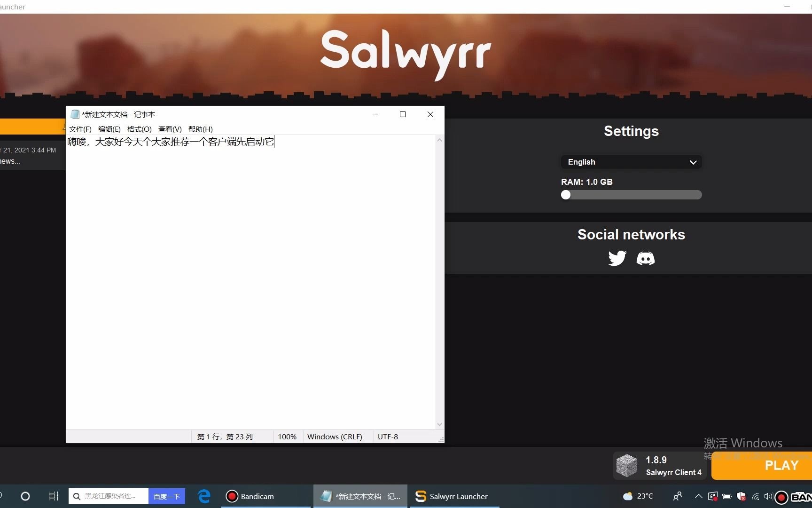Launch Microsoft Edge from the taskbar
The height and width of the screenshot is (508, 812).
tap(204, 496)
